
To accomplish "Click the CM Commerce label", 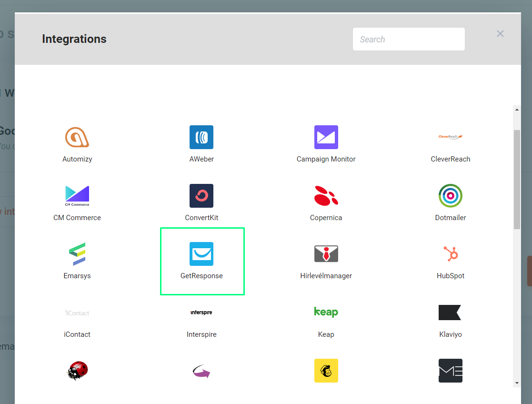I will click(x=77, y=218).
